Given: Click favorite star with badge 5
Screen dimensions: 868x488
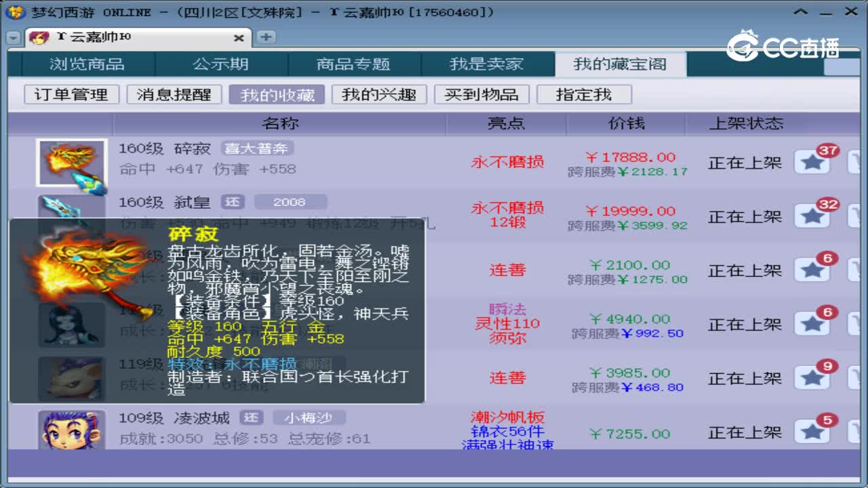Looking at the screenshot, I should [812, 432].
